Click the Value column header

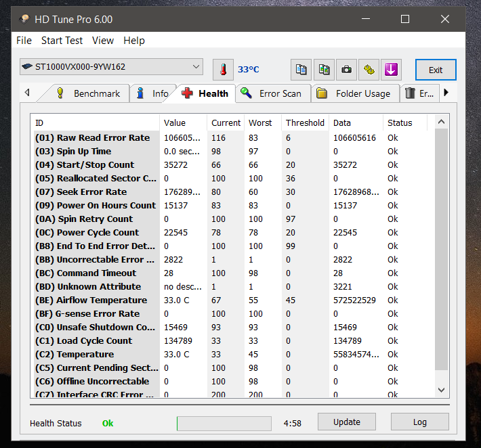pos(184,123)
